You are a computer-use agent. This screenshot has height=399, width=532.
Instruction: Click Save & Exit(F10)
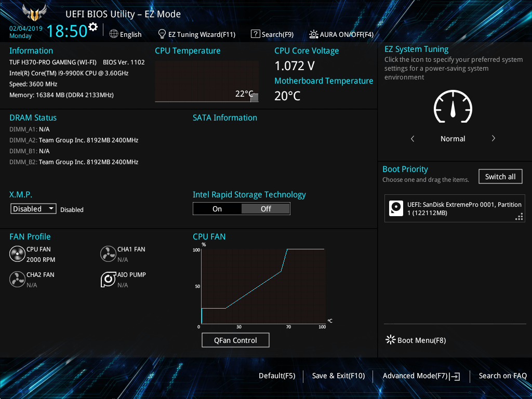[x=338, y=376]
